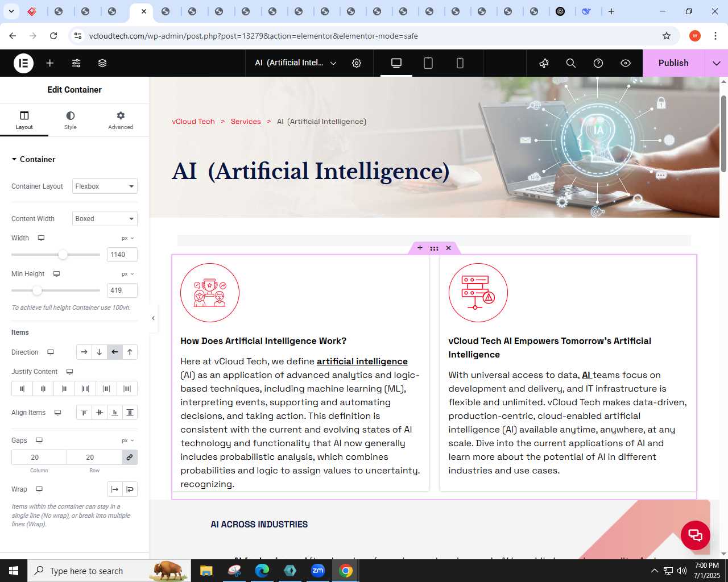This screenshot has width=728, height=582.
Task: Switch to the Advanced tab
Action: (x=121, y=120)
